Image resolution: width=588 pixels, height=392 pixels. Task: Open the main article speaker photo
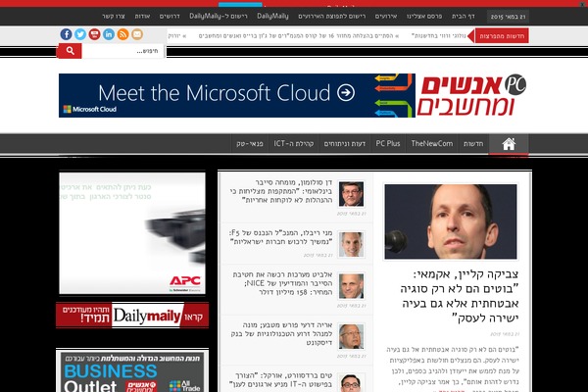pyautogui.click(x=451, y=221)
